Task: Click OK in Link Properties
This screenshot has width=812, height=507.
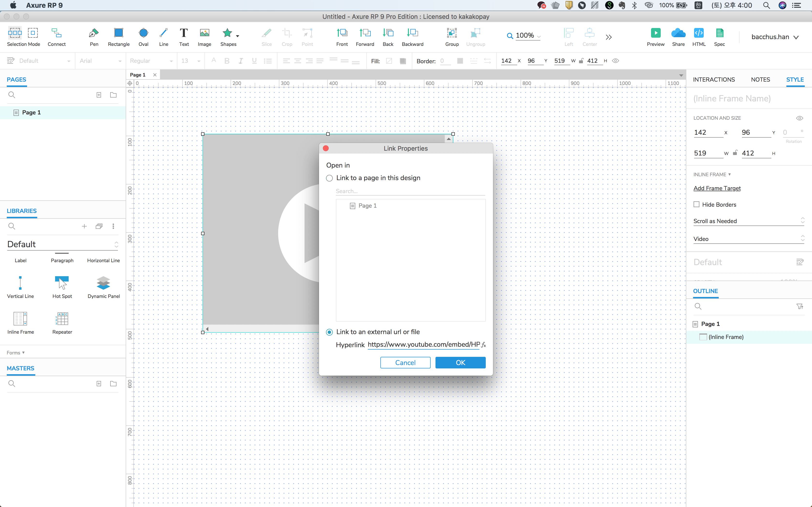Action: click(x=460, y=362)
